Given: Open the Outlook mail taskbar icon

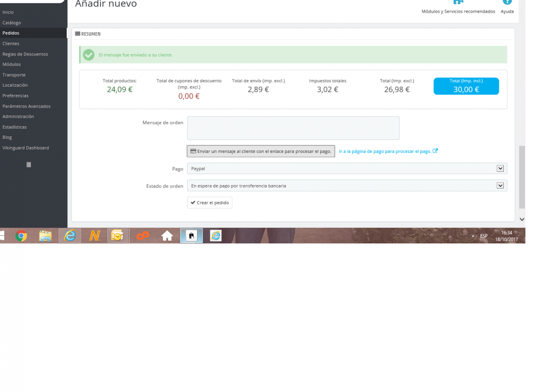Looking at the screenshot, I should click(118, 236).
